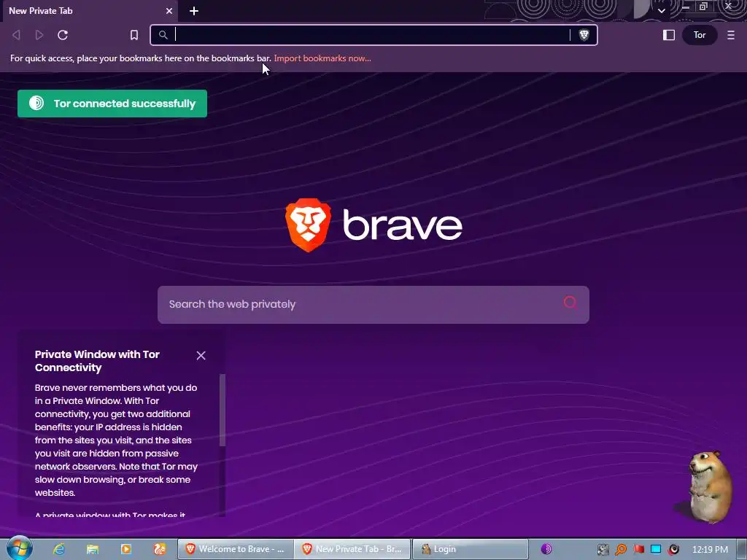Click the Search the web privately box
Screen dimensions: 747x560
click(x=373, y=304)
